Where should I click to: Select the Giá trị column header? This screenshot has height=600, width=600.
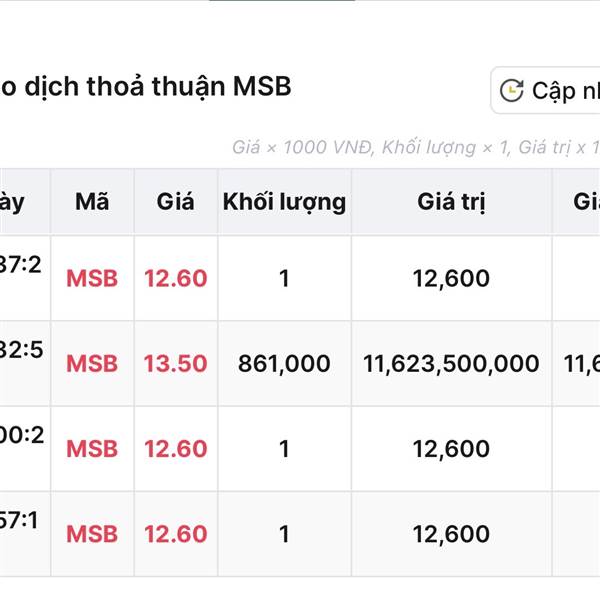pos(451,202)
